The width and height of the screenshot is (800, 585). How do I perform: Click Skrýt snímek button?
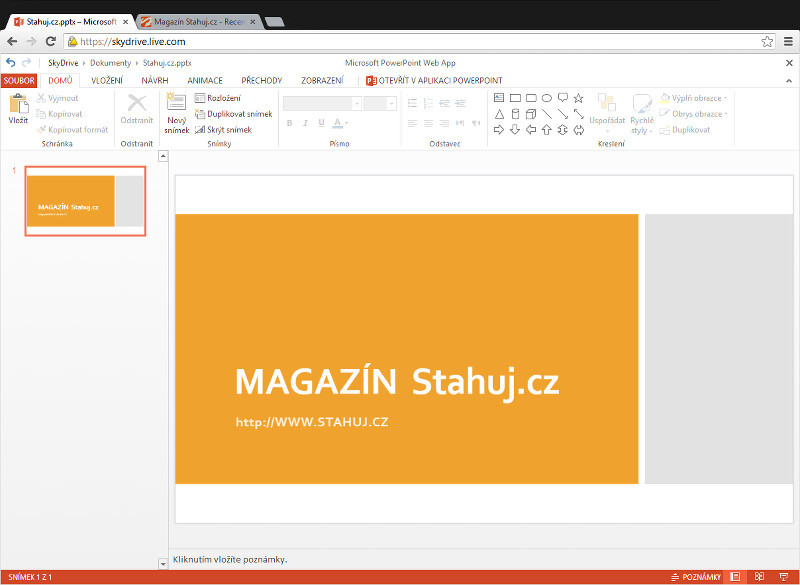(x=223, y=130)
